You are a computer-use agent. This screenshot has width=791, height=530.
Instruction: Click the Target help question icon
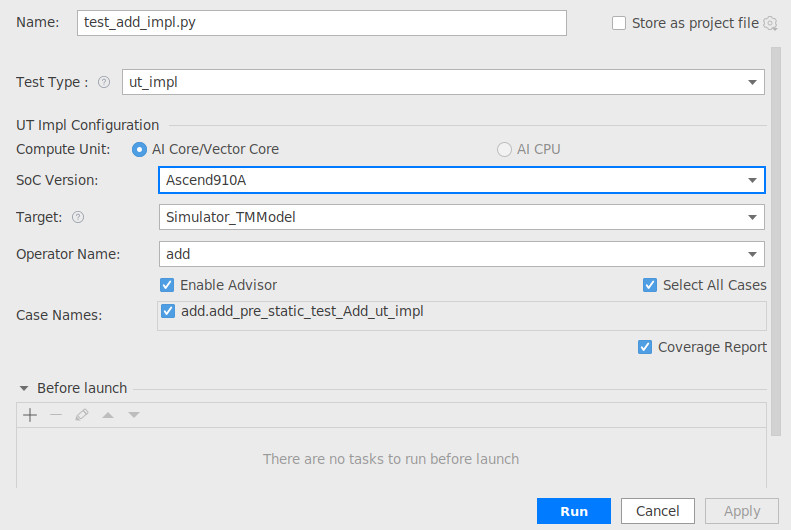pos(78,217)
